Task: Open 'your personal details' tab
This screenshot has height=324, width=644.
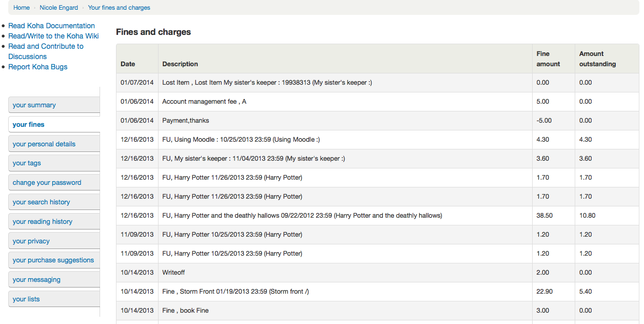Action: 44,144
